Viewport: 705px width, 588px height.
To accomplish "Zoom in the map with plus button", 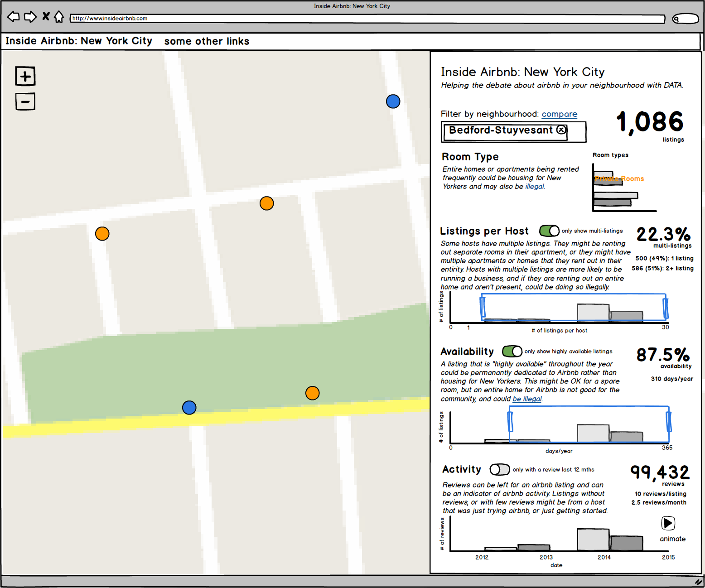I will click(x=25, y=76).
